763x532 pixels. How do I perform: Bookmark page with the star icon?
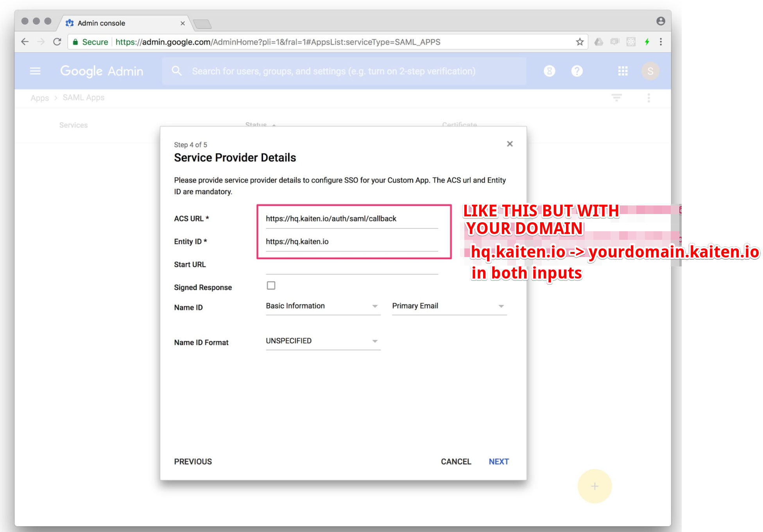coord(579,42)
